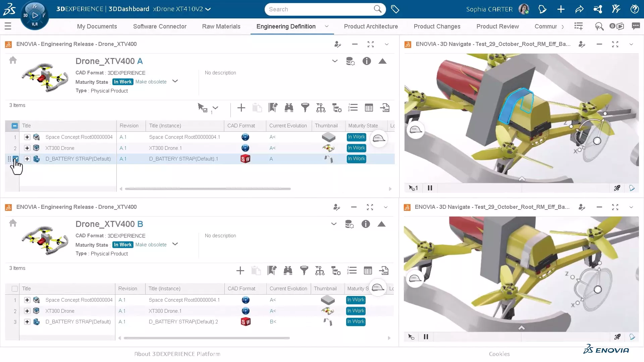This screenshot has width=644, height=362.
Task: Open the Engineering Definition tab dropdown arrow
Action: pos(326,26)
